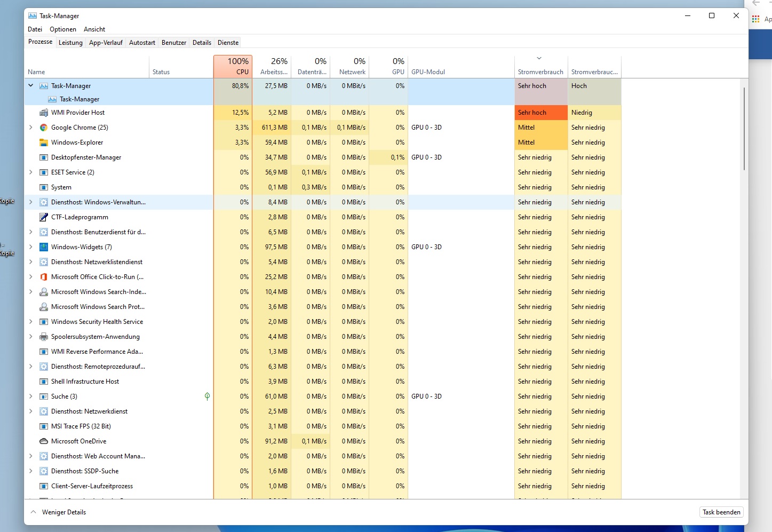772x532 pixels.
Task: Click the Spoolersubsystem-Anwendung printer icon
Action: click(x=44, y=337)
